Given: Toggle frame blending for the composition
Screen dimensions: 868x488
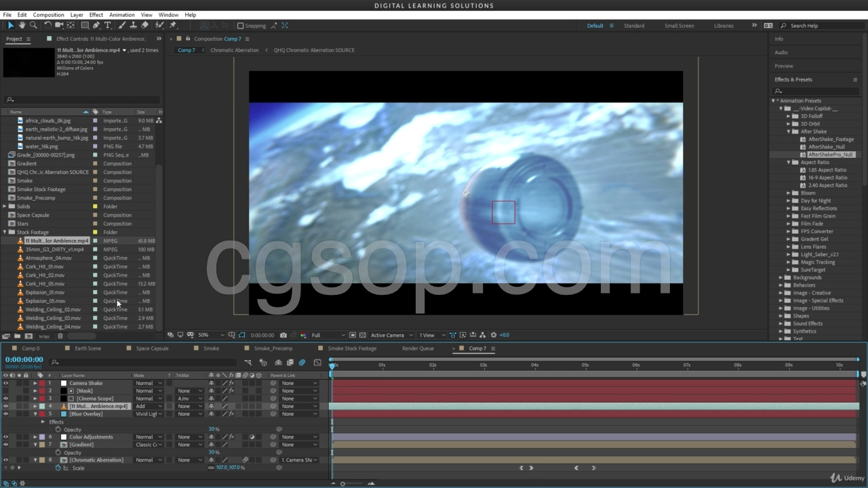Looking at the screenshot, I should point(290,363).
